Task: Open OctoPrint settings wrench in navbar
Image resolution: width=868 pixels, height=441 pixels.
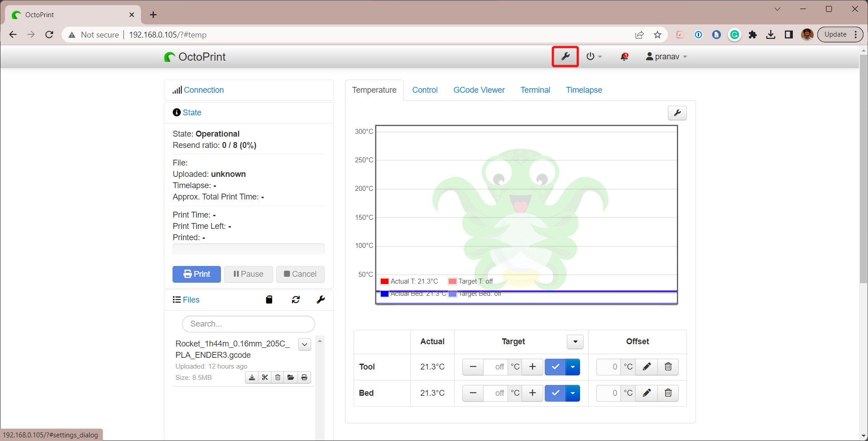Action: 565,57
